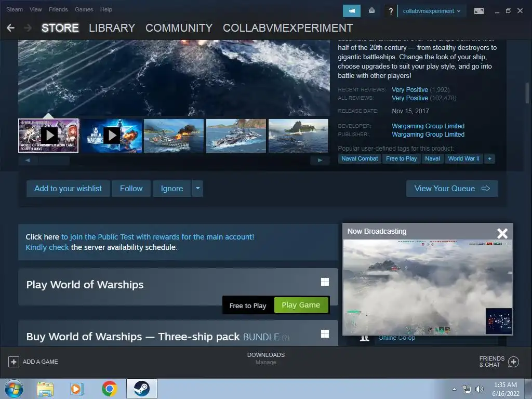Click the green Play Game button
This screenshot has height=399, width=532.
(301, 305)
